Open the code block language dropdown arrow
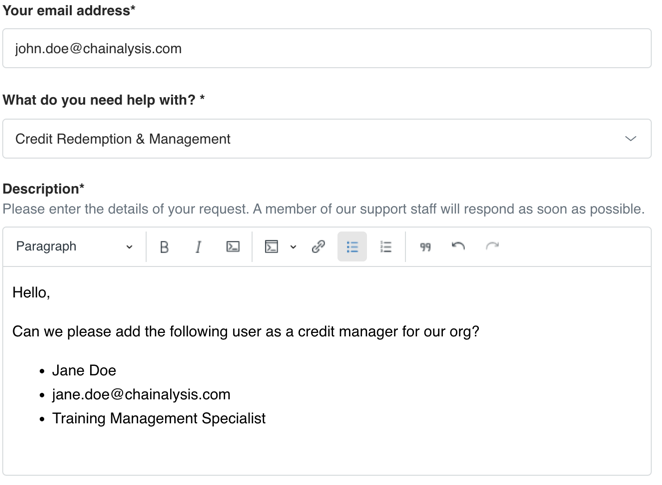Image resolution: width=662 pixels, height=485 pixels. click(x=293, y=247)
